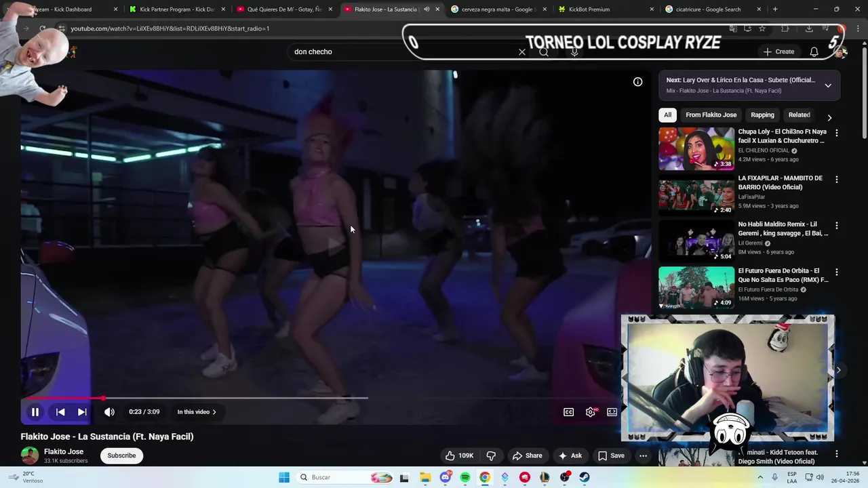Viewport: 868px width, 488px height.
Task: Open OBS Studio from taskbar
Action: 564,477
